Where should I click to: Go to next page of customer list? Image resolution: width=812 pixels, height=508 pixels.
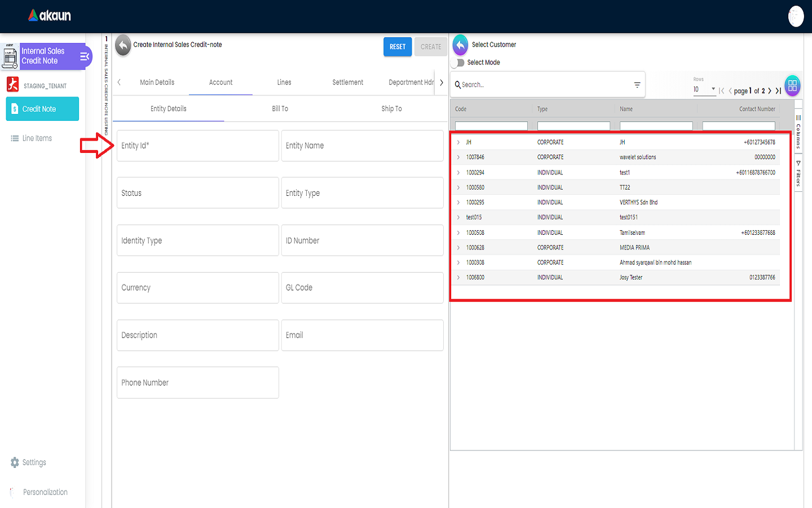click(x=770, y=91)
